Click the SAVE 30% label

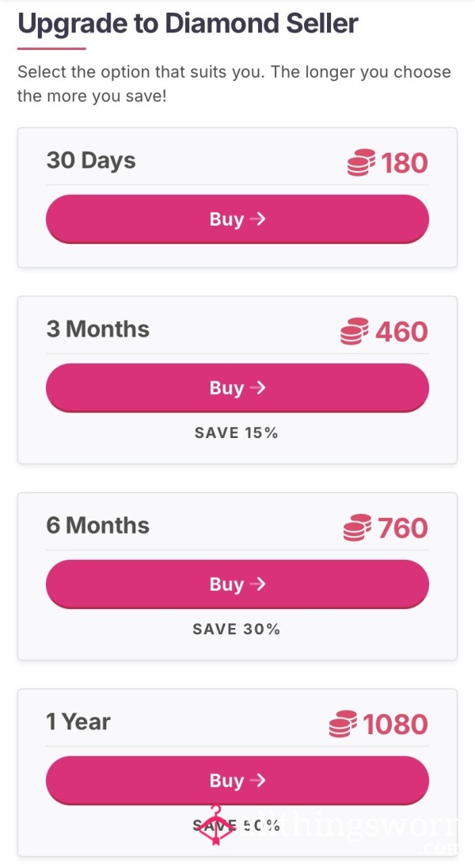237,630
